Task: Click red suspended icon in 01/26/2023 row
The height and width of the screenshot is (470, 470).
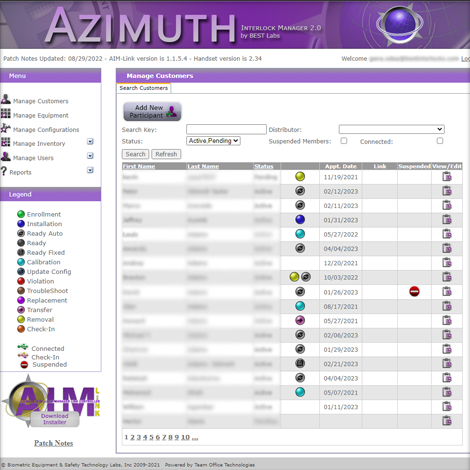Action: pyautogui.click(x=414, y=292)
